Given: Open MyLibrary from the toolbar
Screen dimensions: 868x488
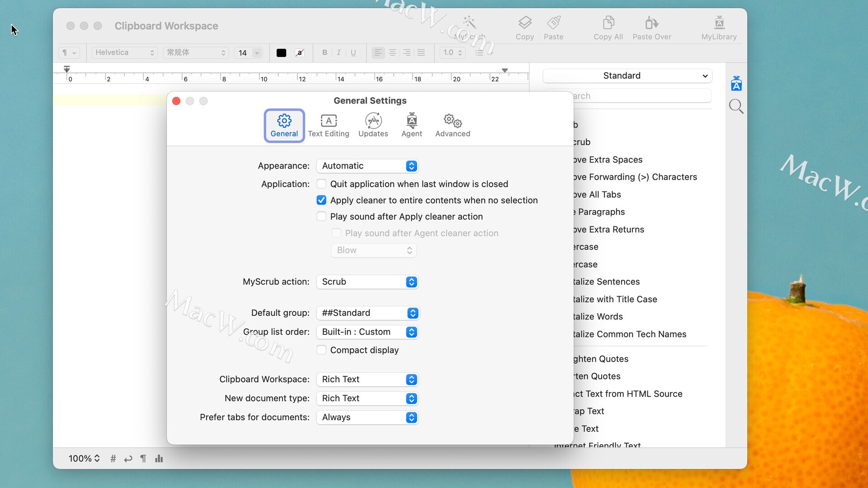Looking at the screenshot, I should coord(719,23).
